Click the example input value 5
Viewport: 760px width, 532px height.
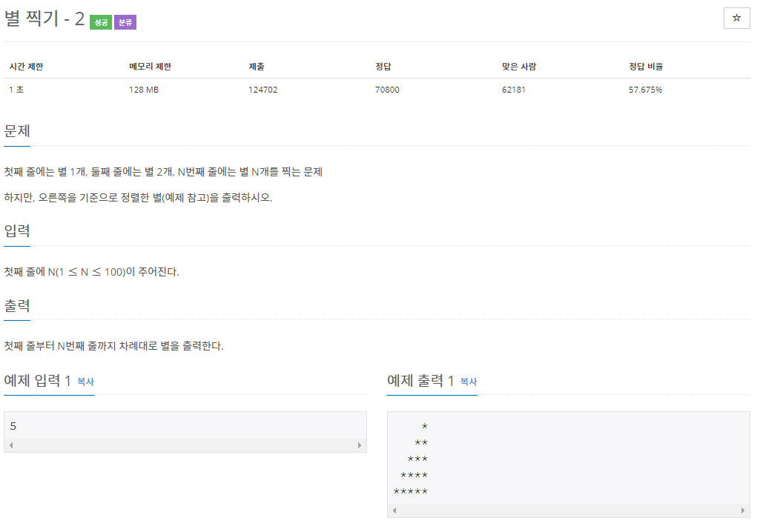point(13,426)
